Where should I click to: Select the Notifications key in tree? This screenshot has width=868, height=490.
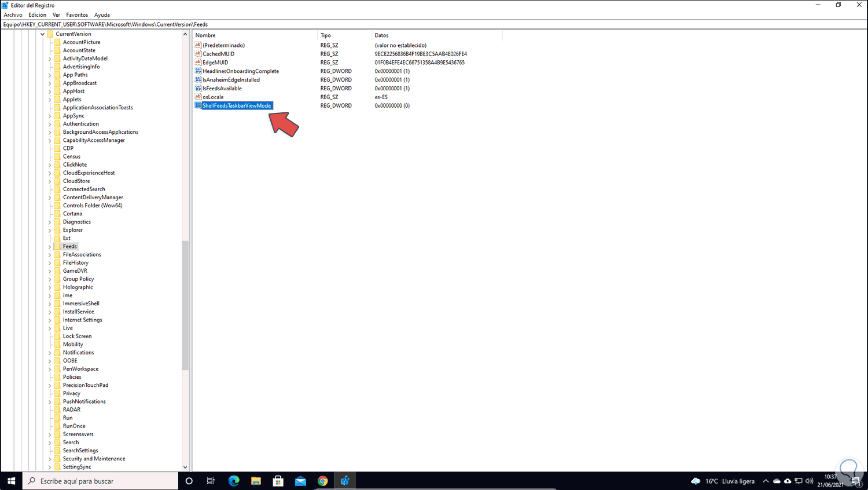pos(78,352)
